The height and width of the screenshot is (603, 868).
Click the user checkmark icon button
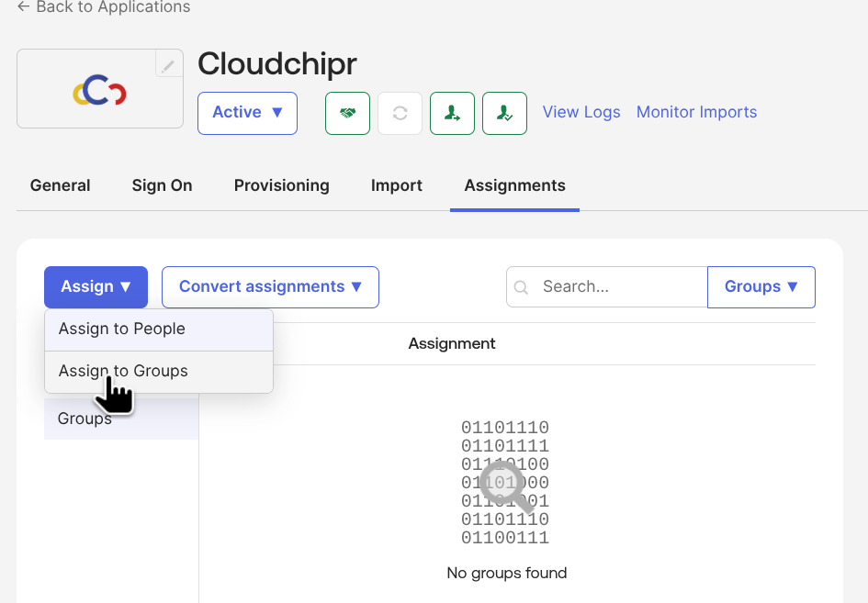505,114
